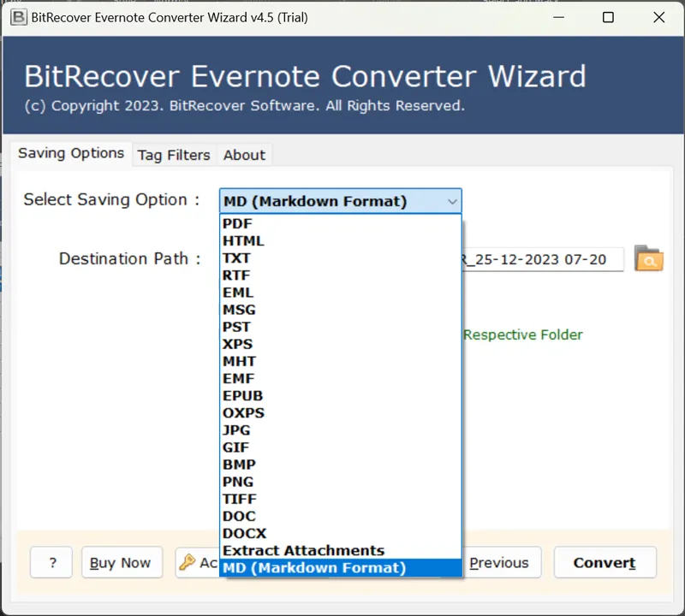Select EPUB format option
Screen dimensions: 685x616
click(340, 395)
